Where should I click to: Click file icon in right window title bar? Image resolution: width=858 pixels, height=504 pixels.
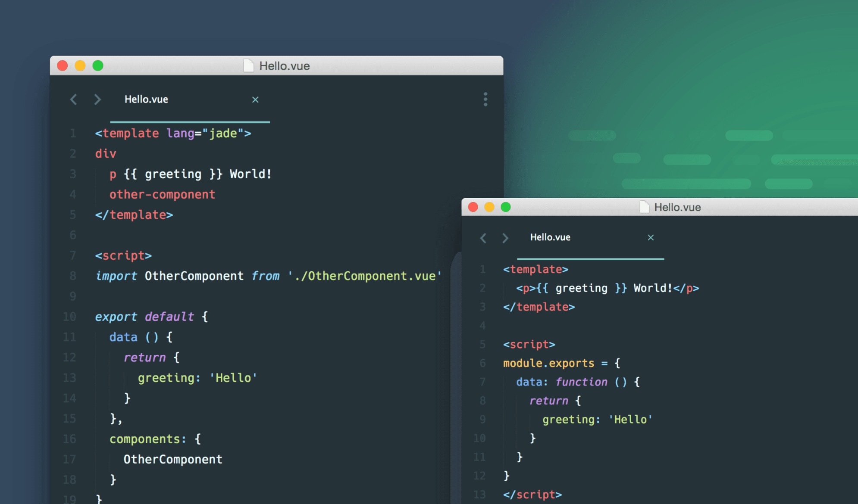point(644,207)
